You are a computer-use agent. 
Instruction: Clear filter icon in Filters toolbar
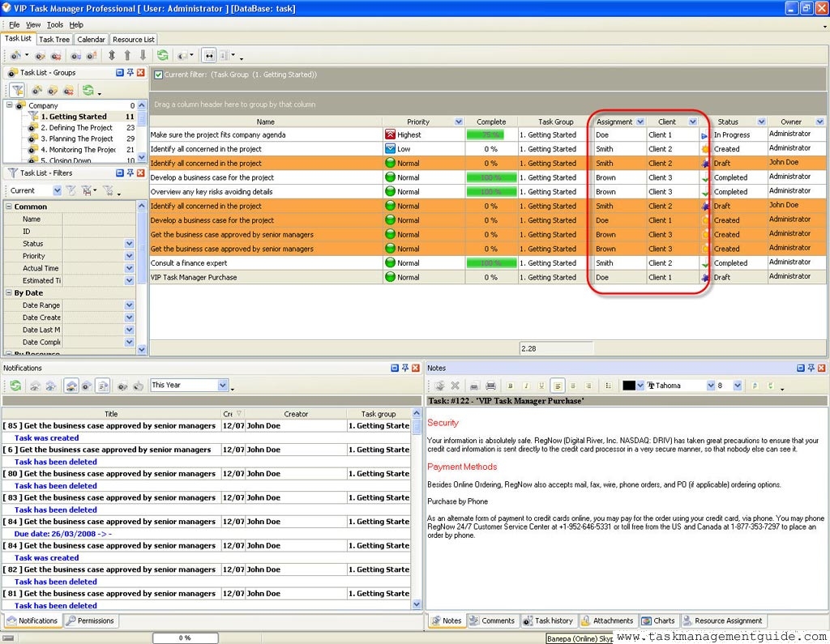point(109,190)
